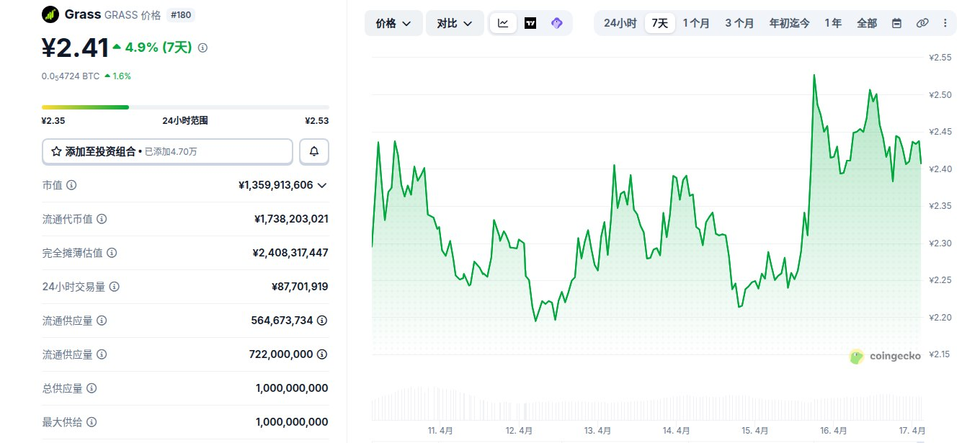Click the #180 rank badge

(180, 14)
